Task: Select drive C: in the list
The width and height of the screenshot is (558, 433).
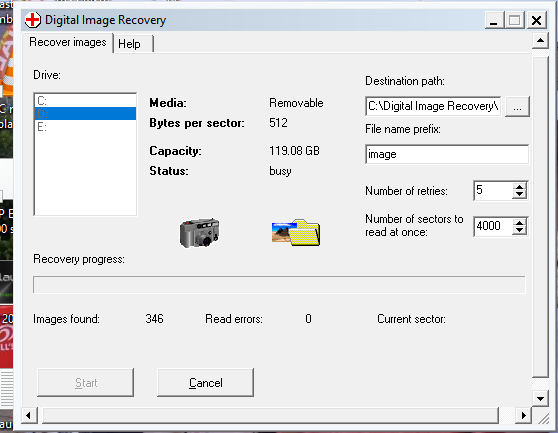Action: (x=85, y=101)
